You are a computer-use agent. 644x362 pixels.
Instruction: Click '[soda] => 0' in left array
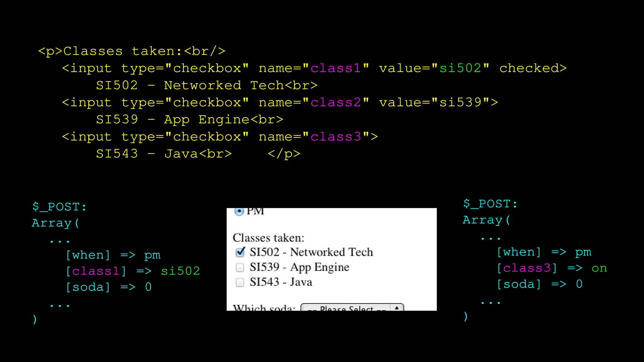[x=109, y=287]
